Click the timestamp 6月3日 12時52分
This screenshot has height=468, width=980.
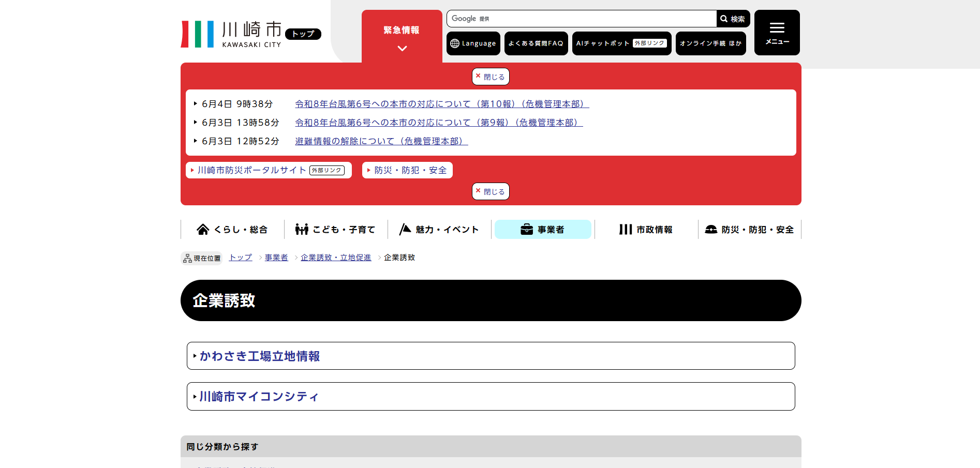(241, 141)
